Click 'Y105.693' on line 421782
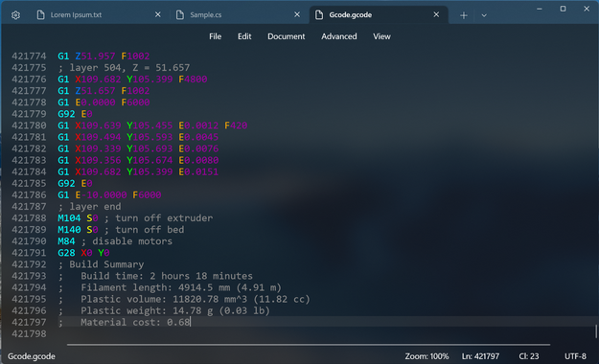Screen dimensions: 599x364 coord(150,148)
